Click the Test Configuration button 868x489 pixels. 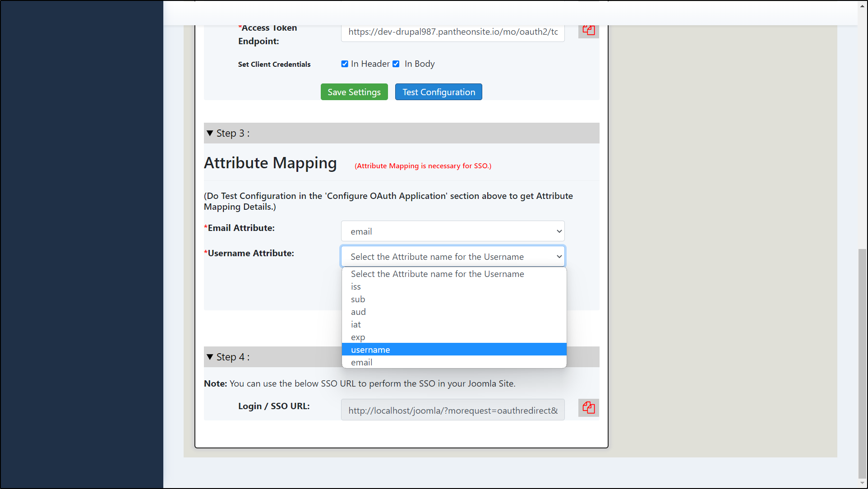439,92
